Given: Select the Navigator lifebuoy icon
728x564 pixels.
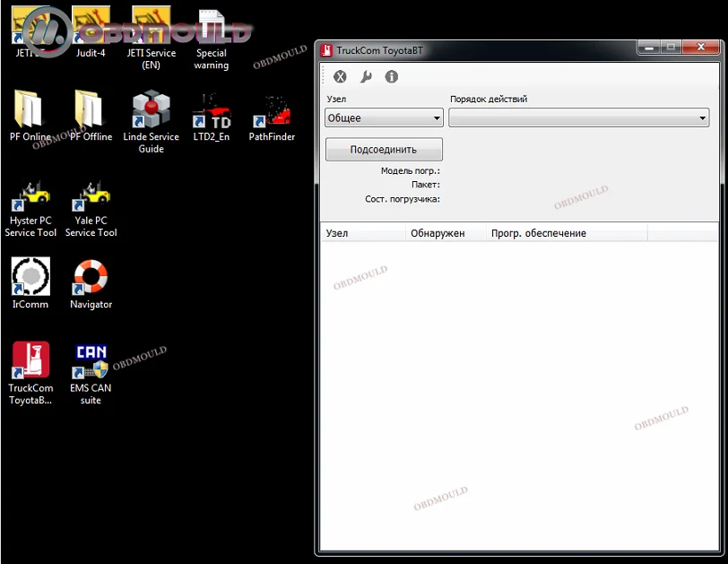Looking at the screenshot, I should (x=91, y=277).
